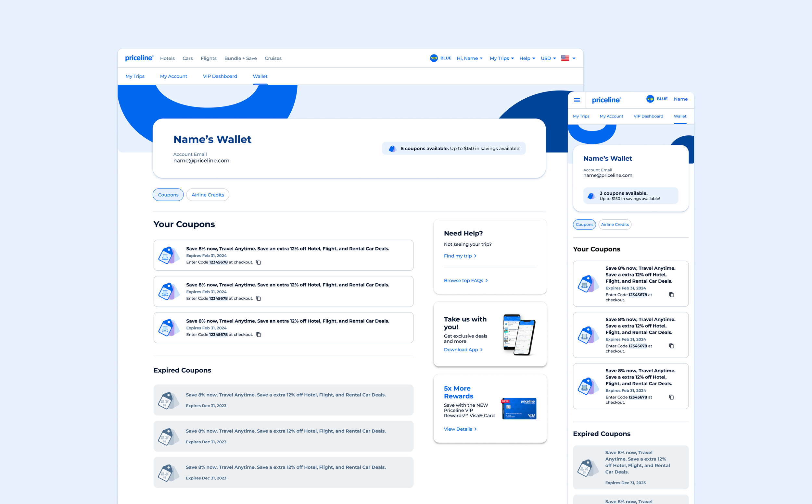Switch to desktop My Trips tab
The image size is (812, 504).
pos(135,76)
